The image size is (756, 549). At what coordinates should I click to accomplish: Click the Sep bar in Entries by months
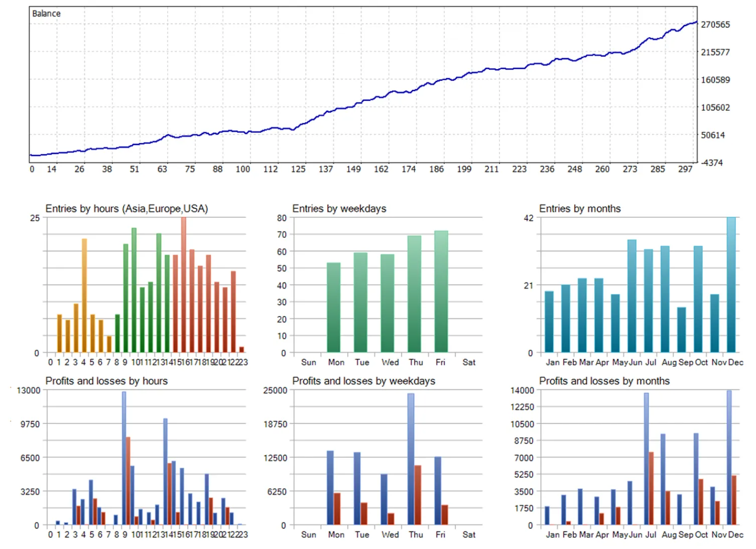[681, 330]
